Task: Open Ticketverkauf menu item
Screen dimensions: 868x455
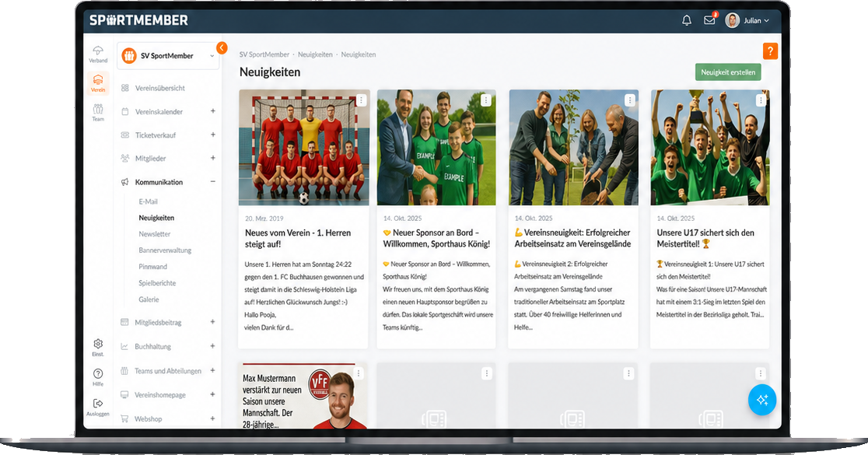Action: pyautogui.click(x=156, y=135)
